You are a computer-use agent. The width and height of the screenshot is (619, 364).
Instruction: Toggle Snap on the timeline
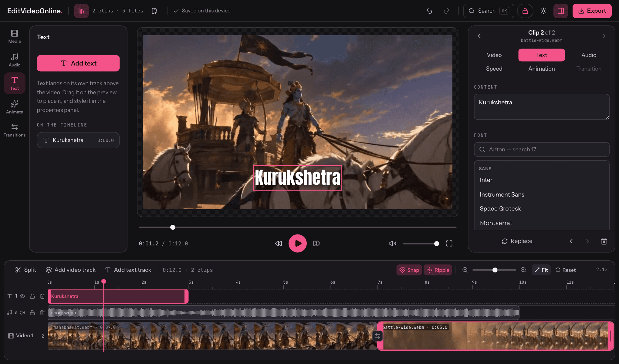click(409, 270)
